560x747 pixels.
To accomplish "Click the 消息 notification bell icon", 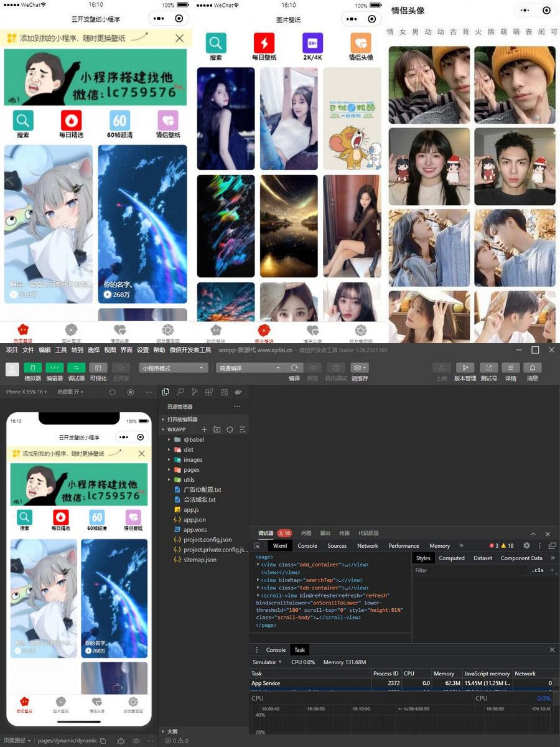I will click(532, 368).
